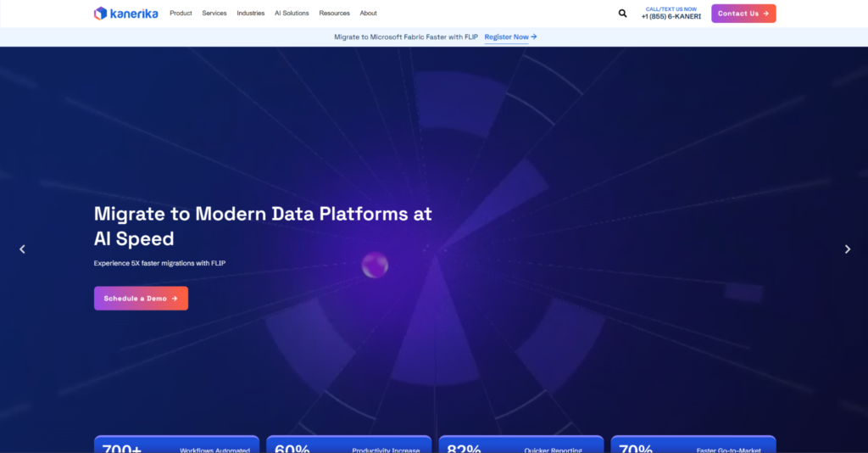Open the Services menu
The width and height of the screenshot is (868, 453).
coord(214,14)
